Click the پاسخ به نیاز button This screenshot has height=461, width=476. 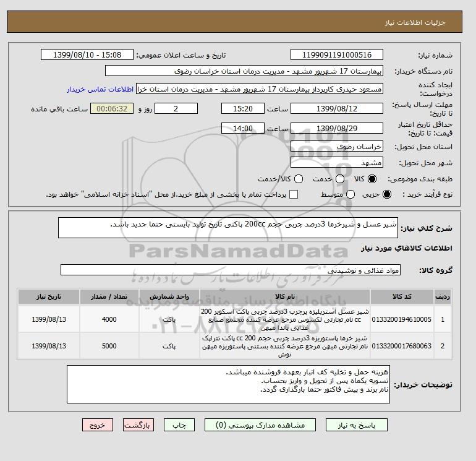click(357, 425)
